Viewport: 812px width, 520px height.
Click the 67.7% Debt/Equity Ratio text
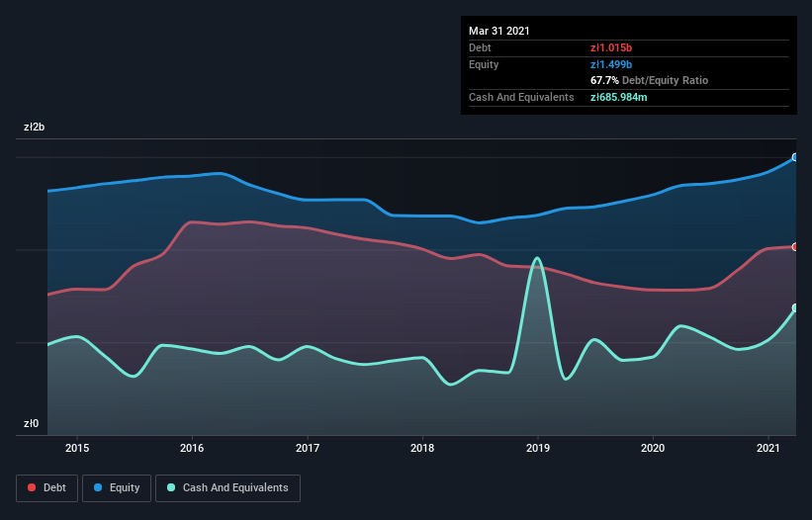point(650,80)
